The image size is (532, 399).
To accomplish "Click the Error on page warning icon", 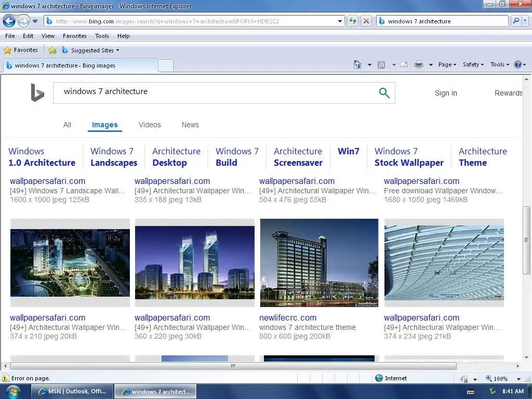I will 5,378.
